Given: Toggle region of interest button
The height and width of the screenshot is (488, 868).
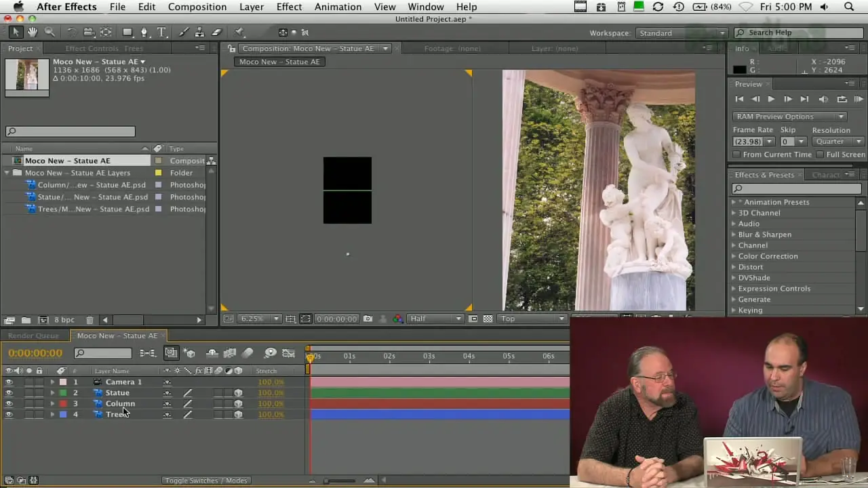Looking at the screenshot, I should pyautogui.click(x=473, y=319).
